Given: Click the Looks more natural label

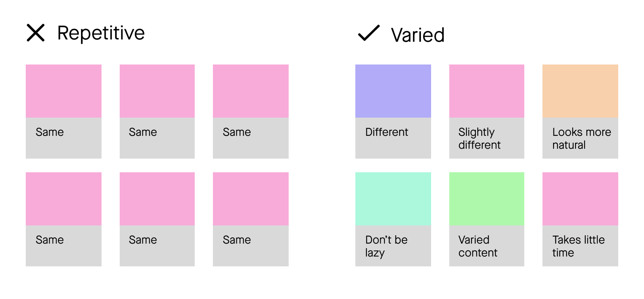Looking at the screenshot, I should [x=582, y=138].
